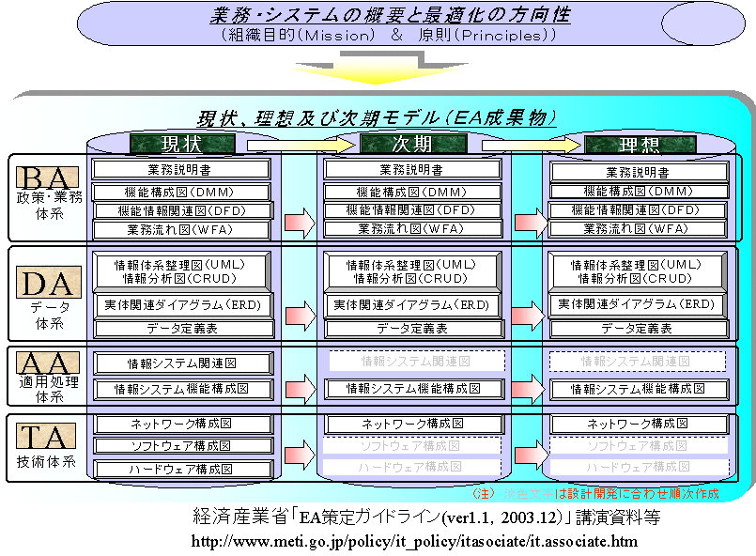
Task: Click the BA architecture icon
Action: 50,176
